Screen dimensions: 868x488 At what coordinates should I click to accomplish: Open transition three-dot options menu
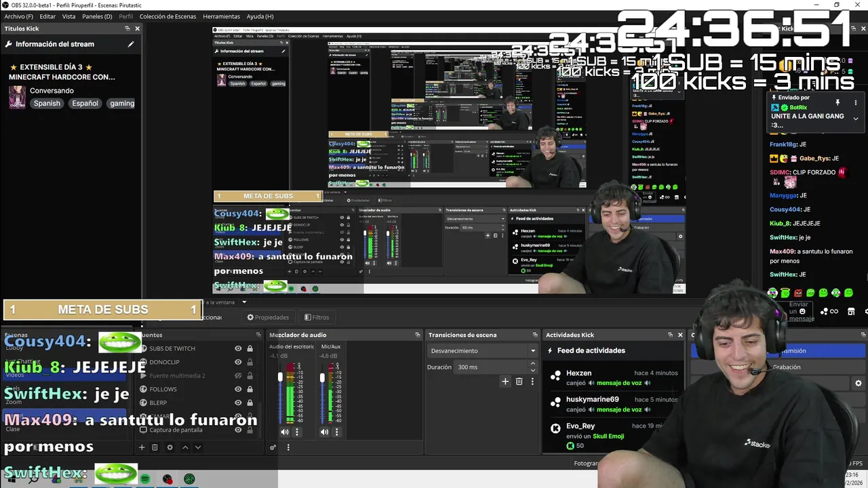(532, 382)
